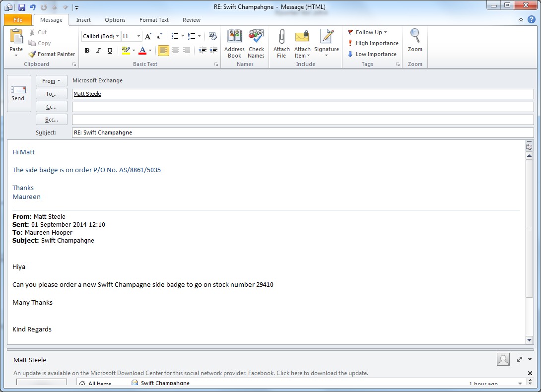541x392 pixels.
Task: Align text left
Action: [x=164, y=51]
